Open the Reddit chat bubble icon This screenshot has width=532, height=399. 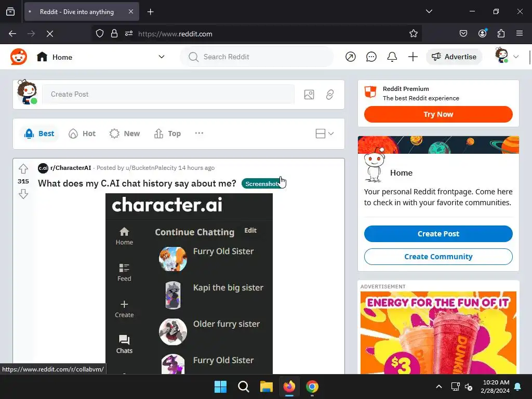coord(371,57)
